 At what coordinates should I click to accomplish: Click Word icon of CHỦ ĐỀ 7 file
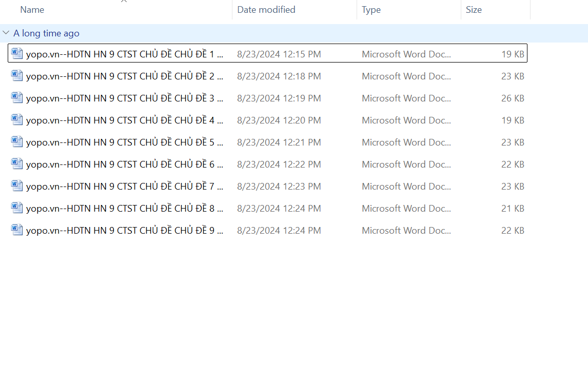[17, 186]
